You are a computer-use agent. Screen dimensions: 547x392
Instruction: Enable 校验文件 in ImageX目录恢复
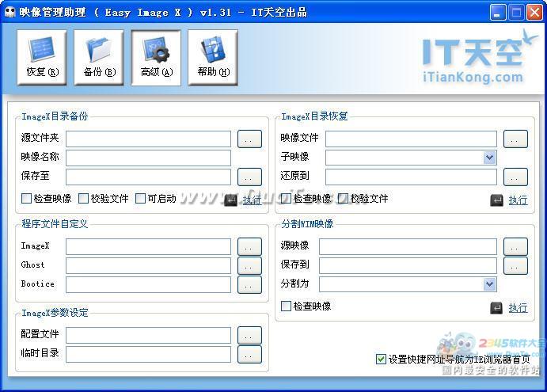[x=344, y=199]
